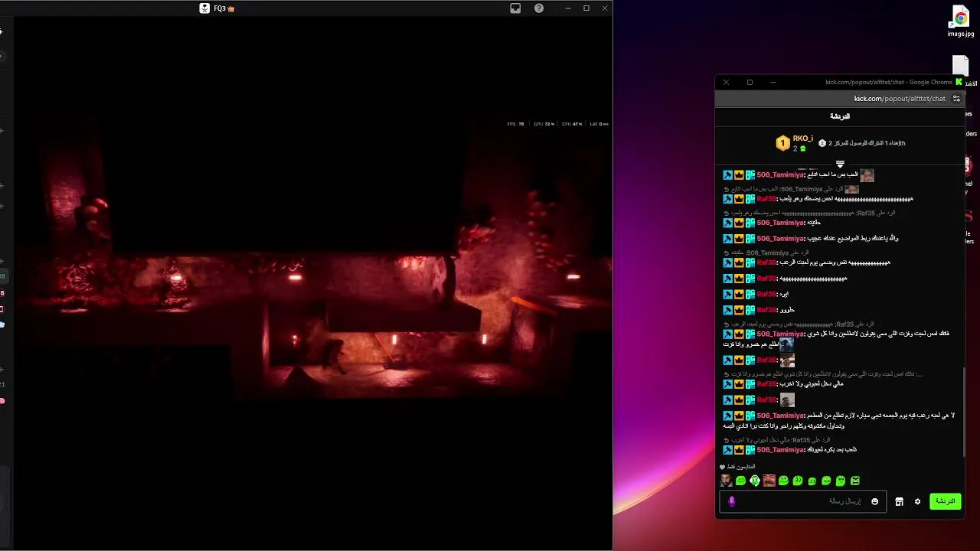Open the help question-mark icon in FQ3 window
980x551 pixels.
(539, 8)
